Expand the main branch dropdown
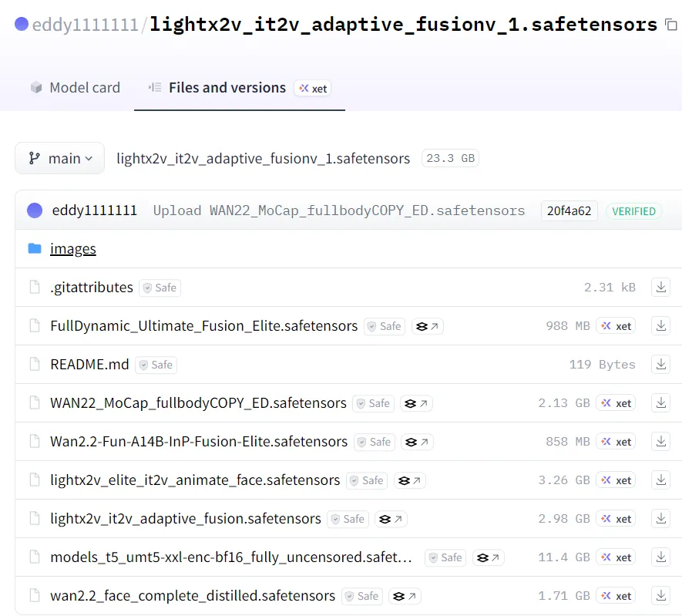The width and height of the screenshot is (682, 616). click(x=60, y=158)
